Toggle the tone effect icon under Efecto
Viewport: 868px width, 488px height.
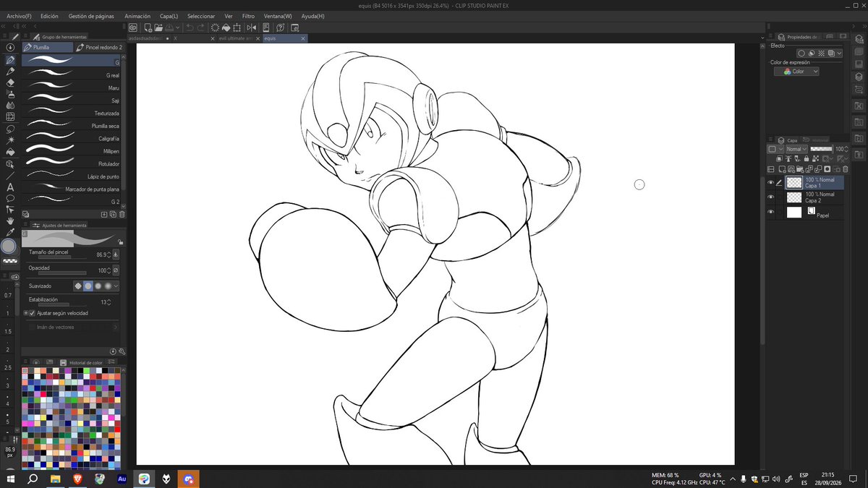pos(822,53)
